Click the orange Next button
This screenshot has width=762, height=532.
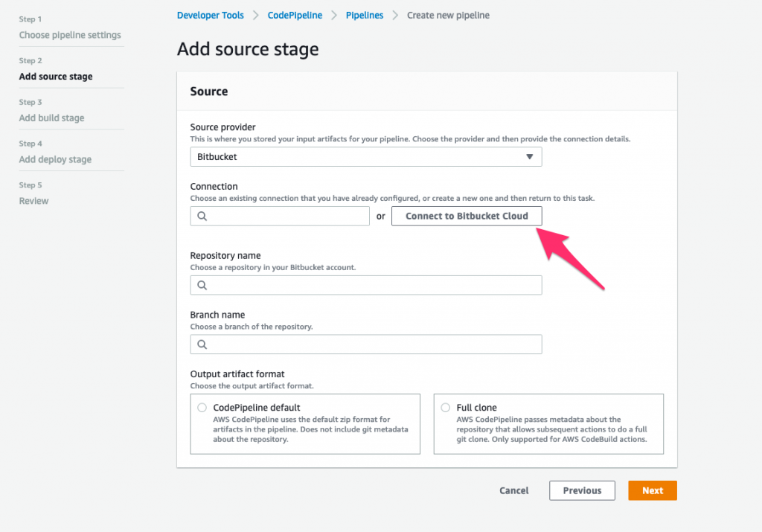tap(653, 490)
